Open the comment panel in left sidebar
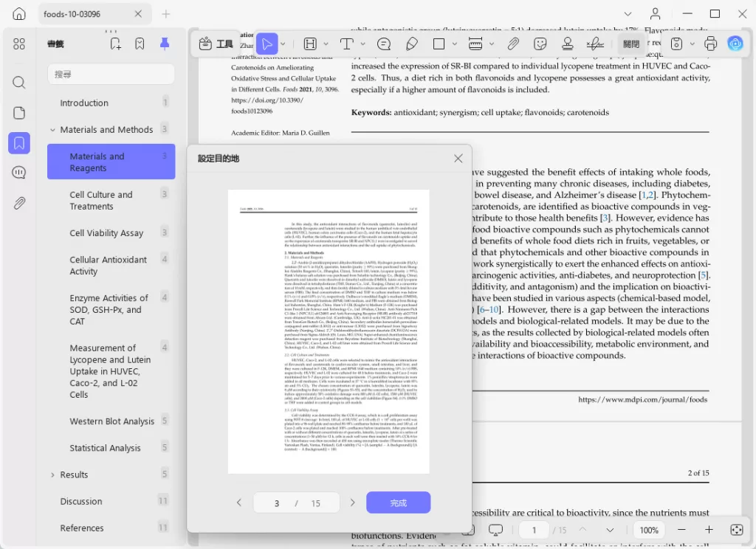Screen dimensions: 756x549 pos(19,173)
